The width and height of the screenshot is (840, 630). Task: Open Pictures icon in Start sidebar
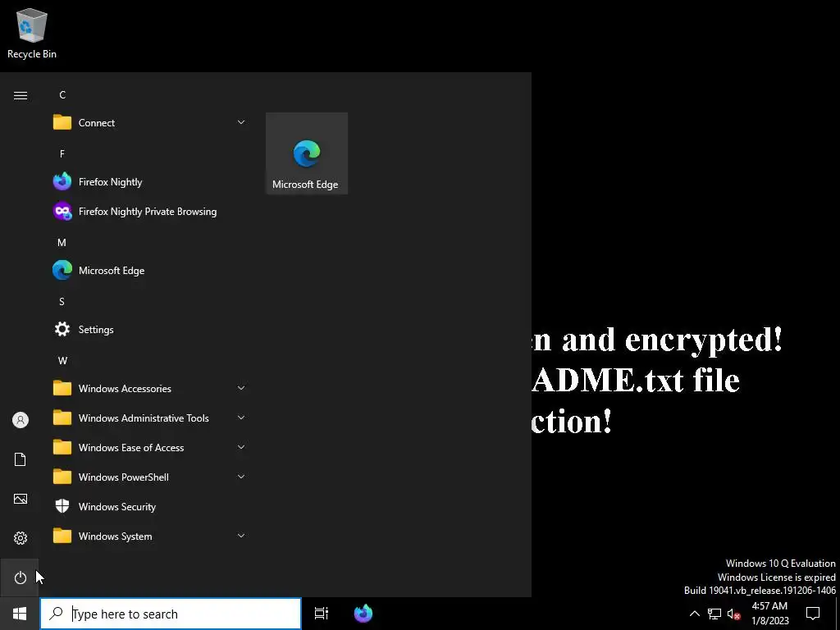[x=21, y=499]
